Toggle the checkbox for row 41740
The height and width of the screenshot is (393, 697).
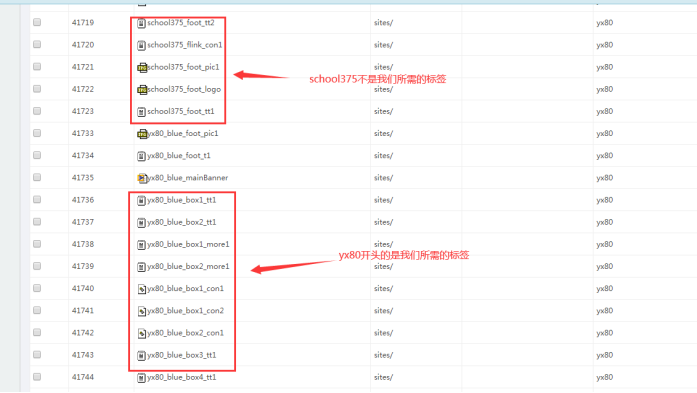pyautogui.click(x=37, y=288)
